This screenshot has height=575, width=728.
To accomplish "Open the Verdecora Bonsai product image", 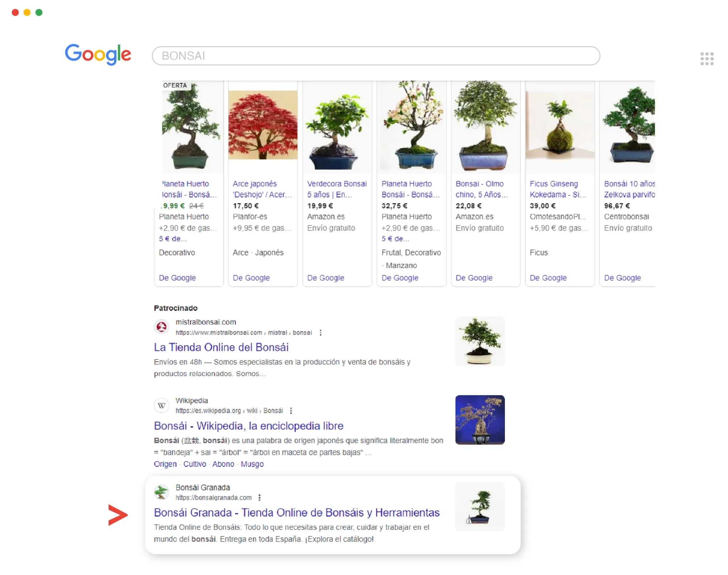I will coord(337,127).
